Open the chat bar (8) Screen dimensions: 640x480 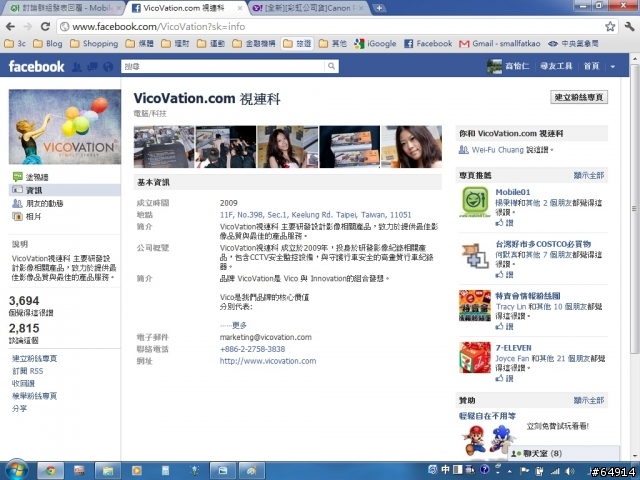point(564,453)
